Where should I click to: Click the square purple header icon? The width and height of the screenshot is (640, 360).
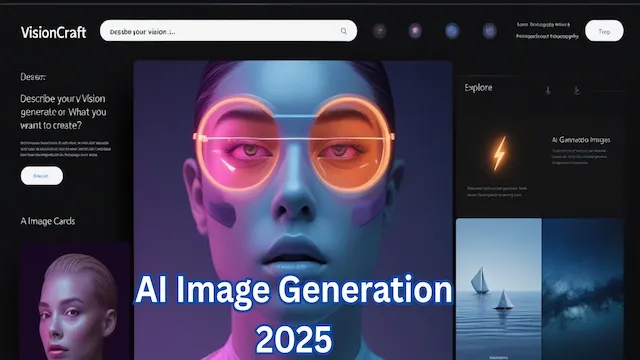pos(489,31)
